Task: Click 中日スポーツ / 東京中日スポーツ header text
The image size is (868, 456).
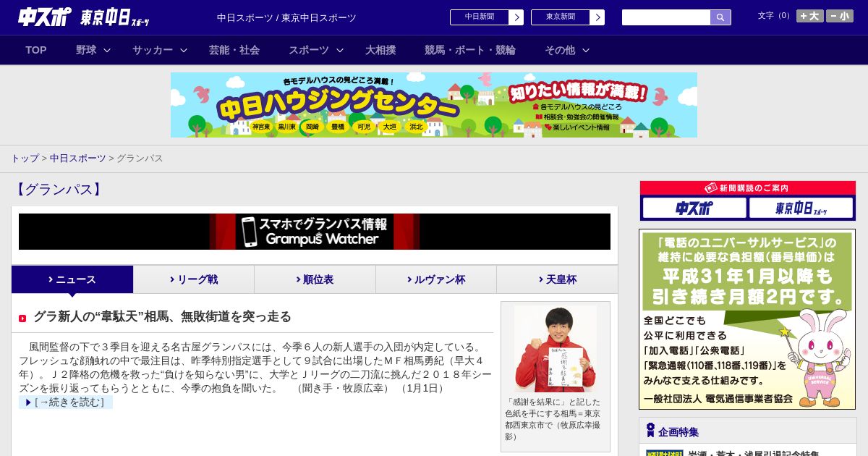Action: tap(286, 18)
